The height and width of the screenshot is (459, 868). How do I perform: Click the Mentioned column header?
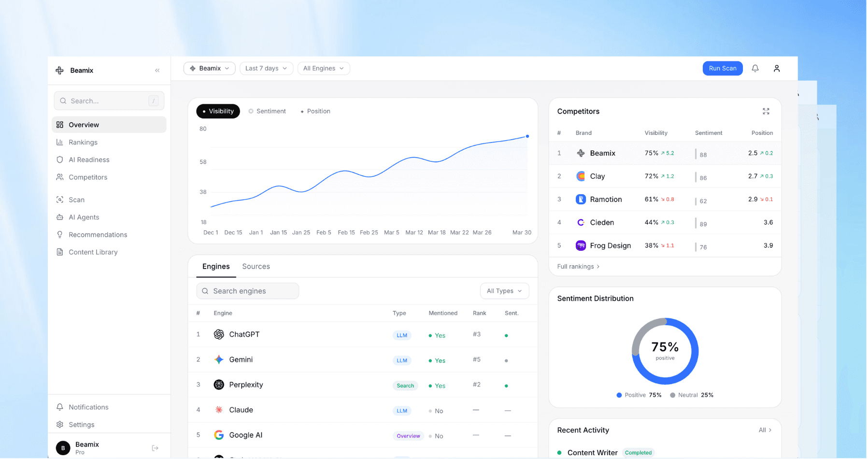(443, 314)
